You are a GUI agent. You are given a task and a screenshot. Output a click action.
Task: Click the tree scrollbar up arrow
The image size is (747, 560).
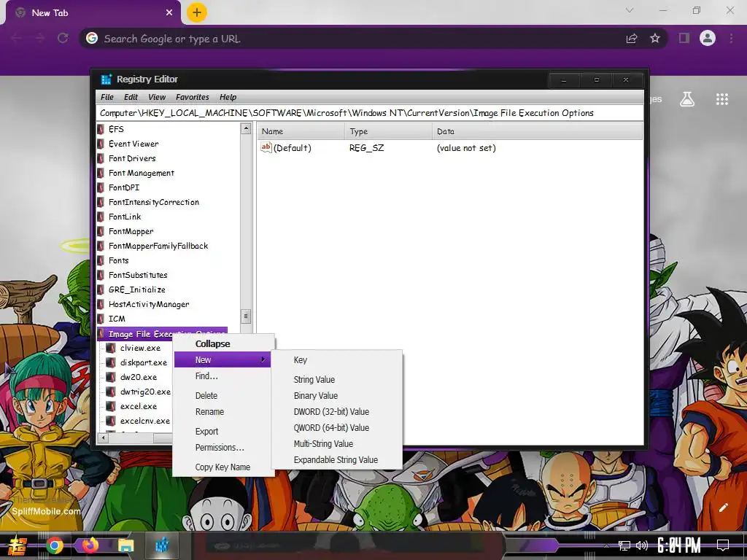click(x=246, y=128)
